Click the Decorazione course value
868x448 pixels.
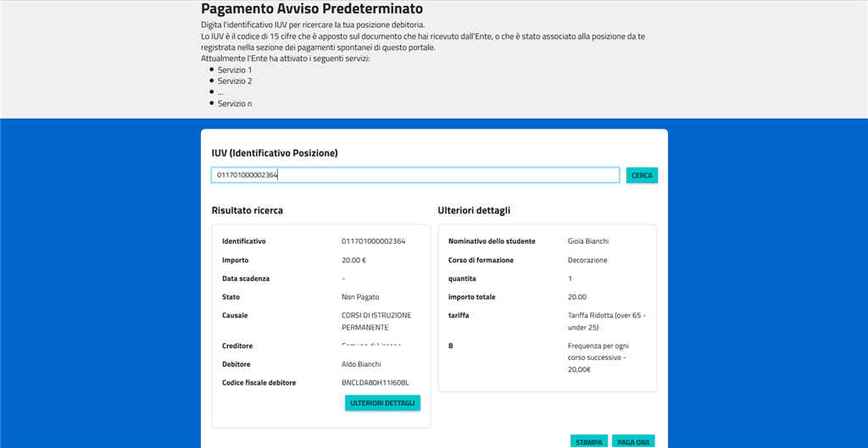pyautogui.click(x=587, y=260)
